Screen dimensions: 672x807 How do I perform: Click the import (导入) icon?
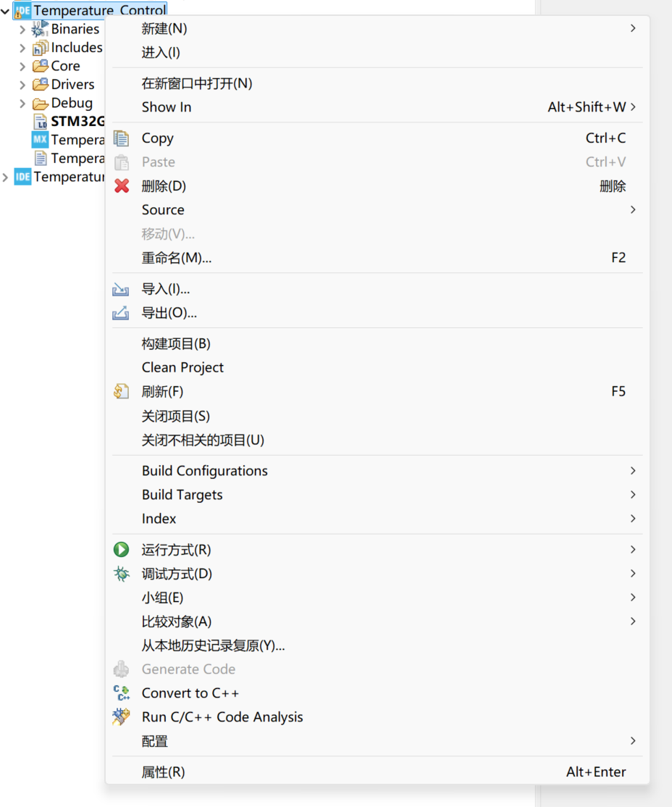[x=120, y=288]
